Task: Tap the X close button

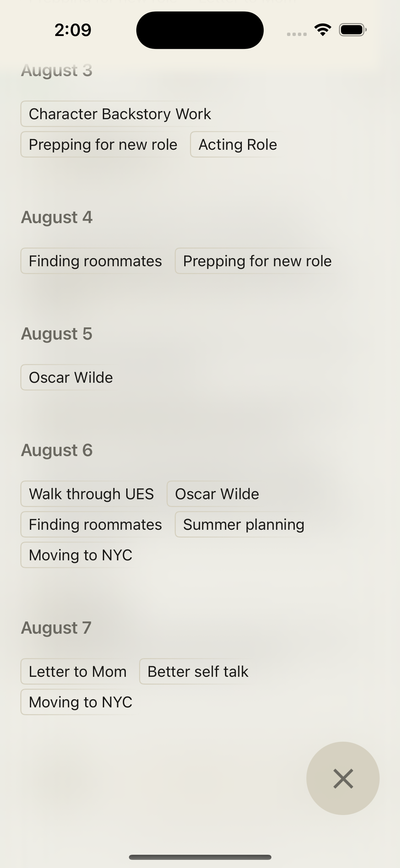Action: (343, 778)
